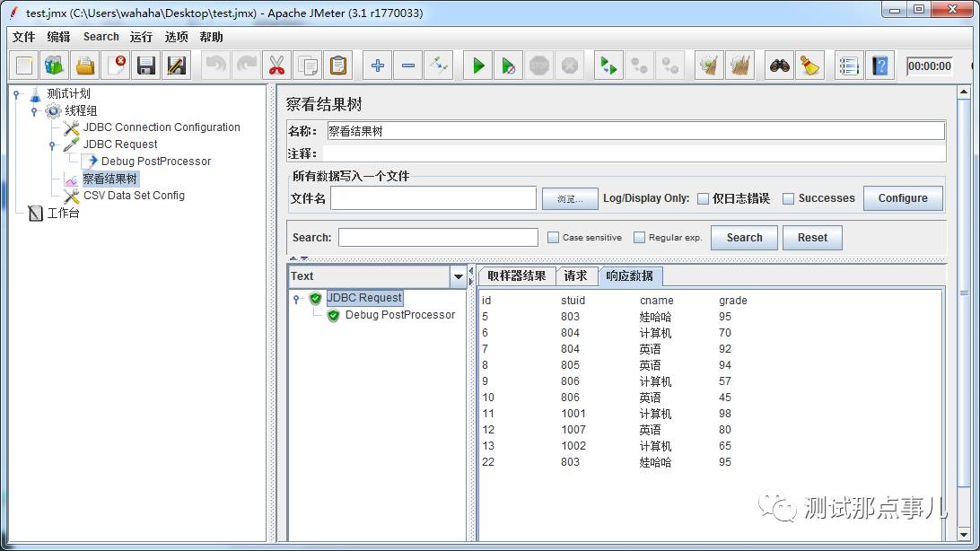The width and height of the screenshot is (980, 551).
Task: Click the Collapse All minus icon
Action: [x=408, y=66]
